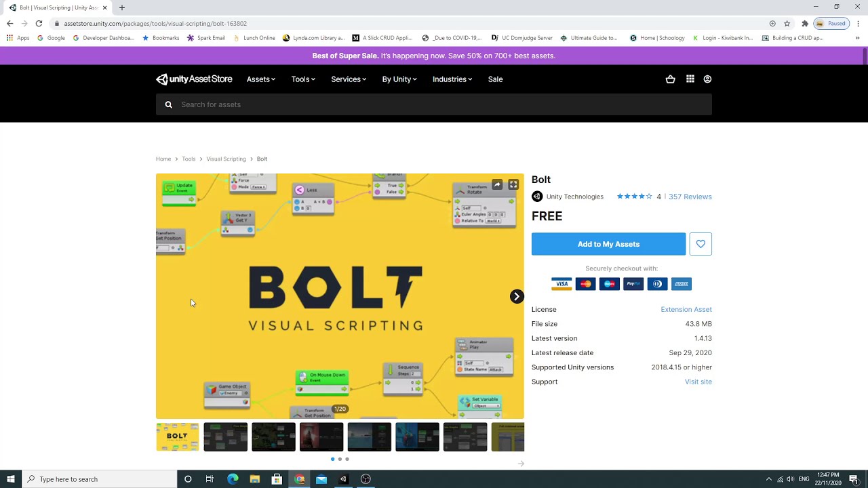Open the user account icon
This screenshot has height=488, width=868.
[x=707, y=79]
